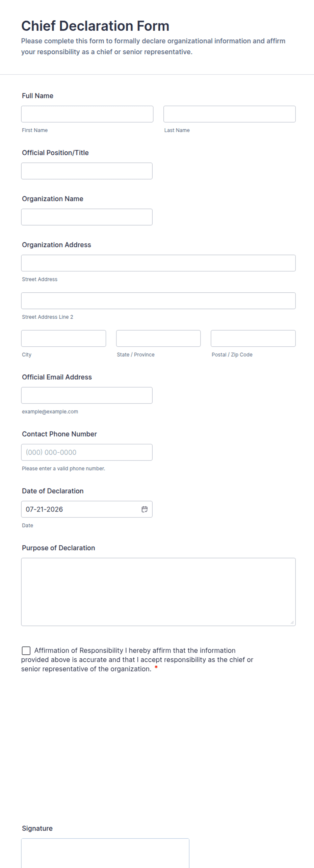The width and height of the screenshot is (314, 868).
Task: Select the State / Province field
Action: coord(158,338)
